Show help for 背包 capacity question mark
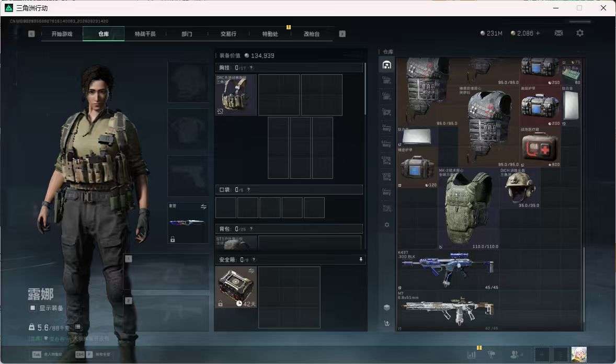The height and width of the screenshot is (364, 616). click(x=251, y=229)
